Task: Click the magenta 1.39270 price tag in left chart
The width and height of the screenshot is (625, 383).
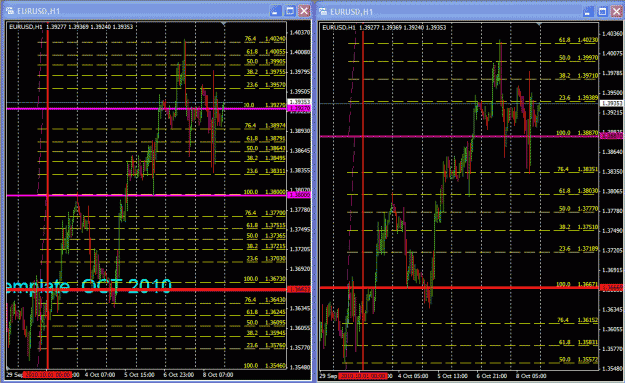Action: tap(299, 108)
